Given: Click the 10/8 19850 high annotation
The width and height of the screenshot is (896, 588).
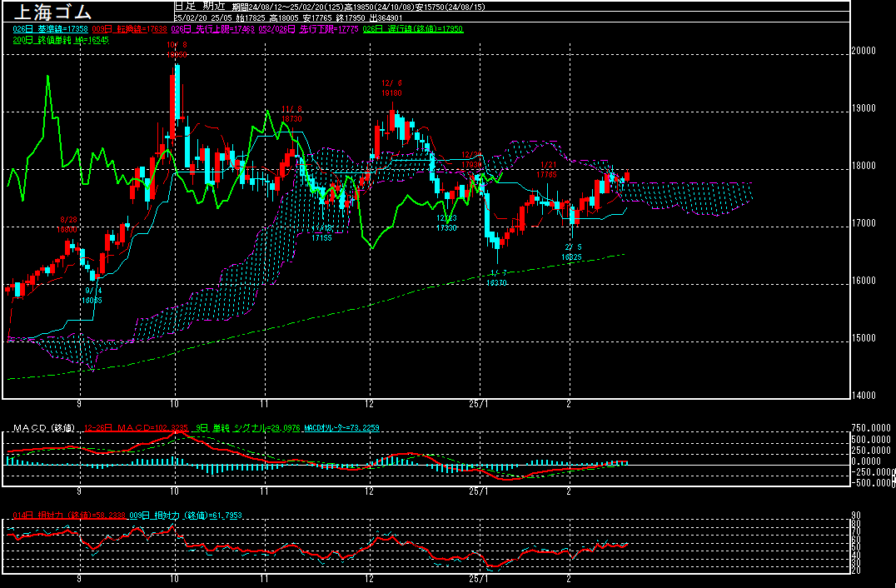Looking at the screenshot, I should click(x=177, y=50).
